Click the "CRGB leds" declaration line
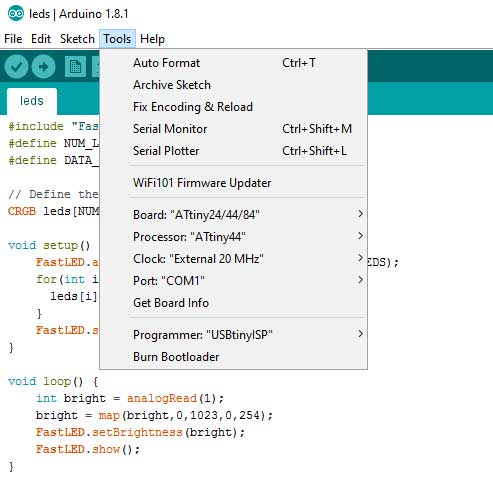The width and height of the screenshot is (493, 482). coord(54,211)
